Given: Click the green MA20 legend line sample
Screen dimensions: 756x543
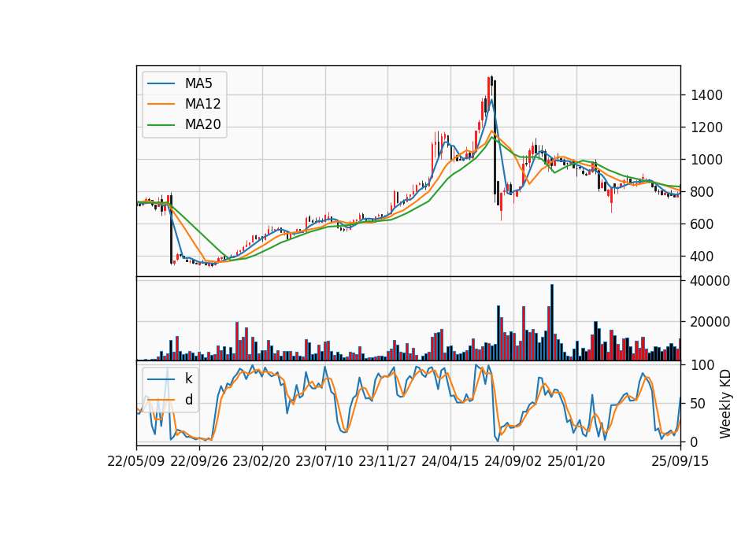Looking at the screenshot, I should [x=161, y=125].
